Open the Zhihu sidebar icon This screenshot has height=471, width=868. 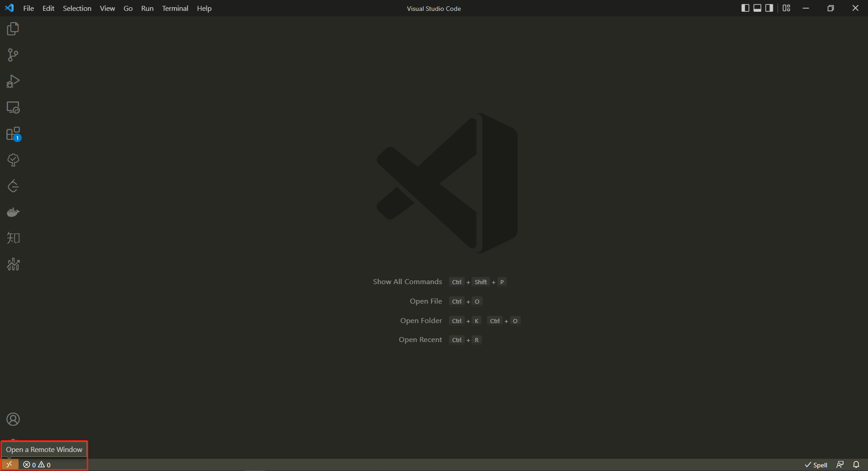[x=13, y=238]
